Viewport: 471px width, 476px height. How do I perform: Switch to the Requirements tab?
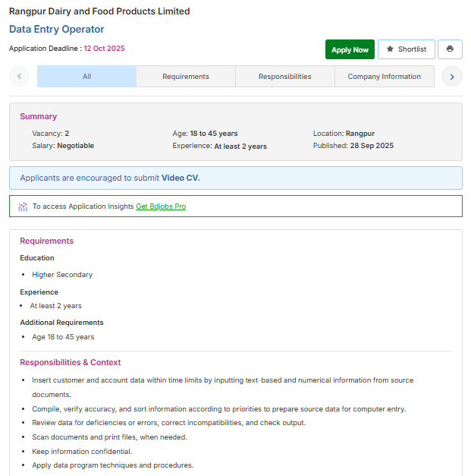tap(186, 77)
